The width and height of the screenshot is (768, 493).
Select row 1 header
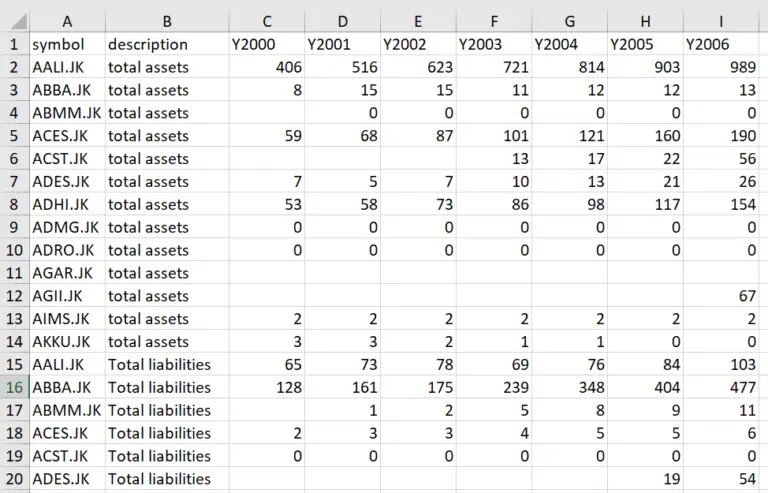point(14,44)
